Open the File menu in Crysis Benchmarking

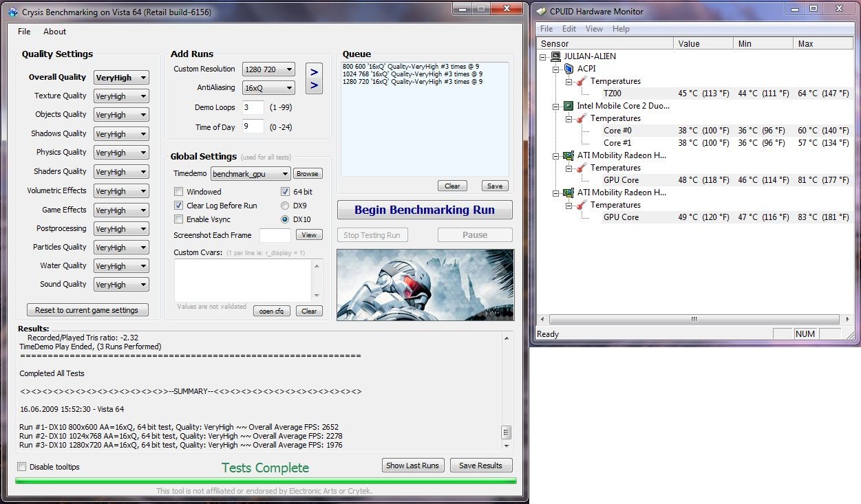pos(24,32)
